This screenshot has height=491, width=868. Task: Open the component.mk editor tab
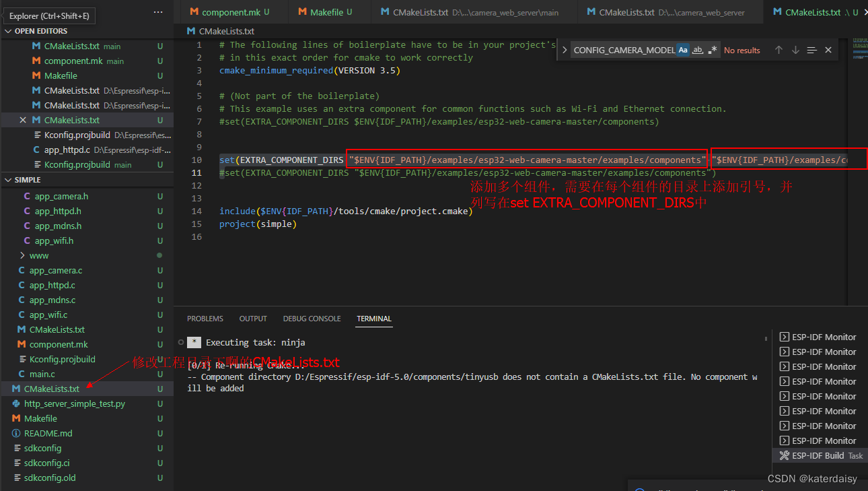232,11
